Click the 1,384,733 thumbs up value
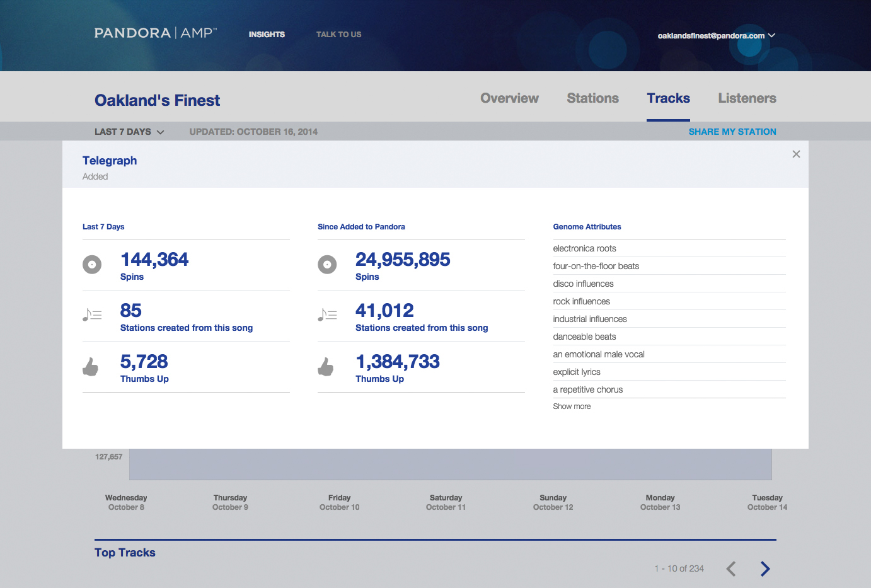Viewport: 871px width, 588px height. [x=398, y=362]
